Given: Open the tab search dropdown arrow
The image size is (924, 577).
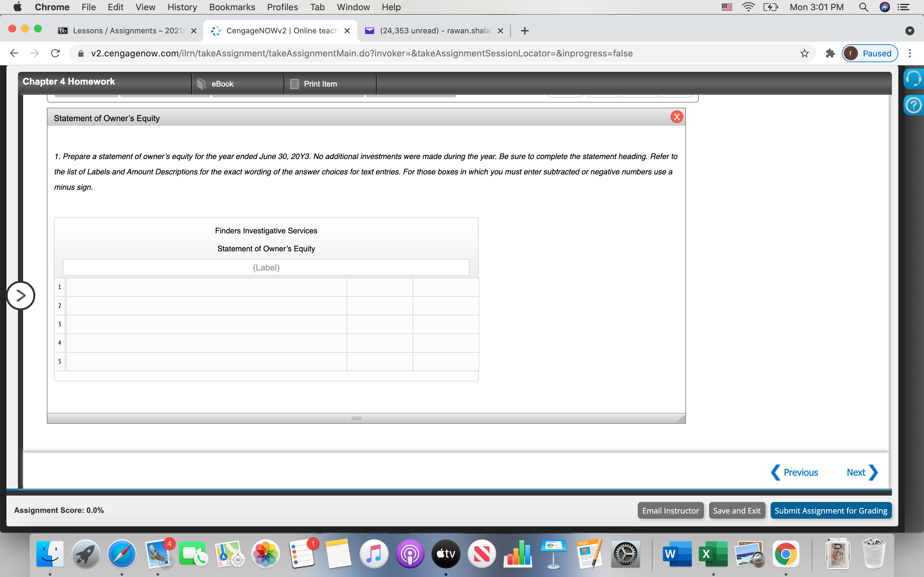Looking at the screenshot, I should (x=910, y=30).
